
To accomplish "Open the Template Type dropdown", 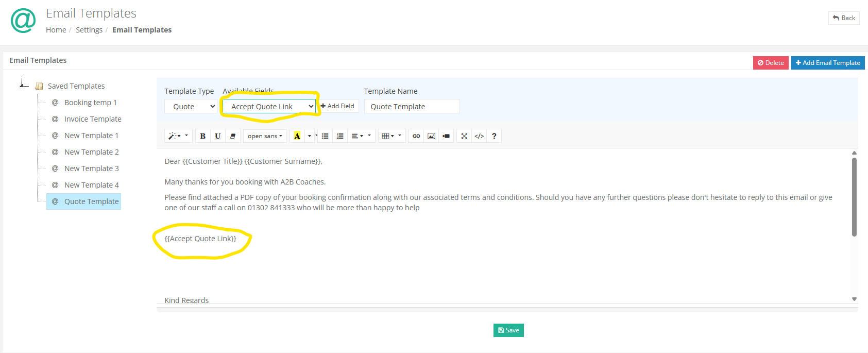I will [x=191, y=107].
